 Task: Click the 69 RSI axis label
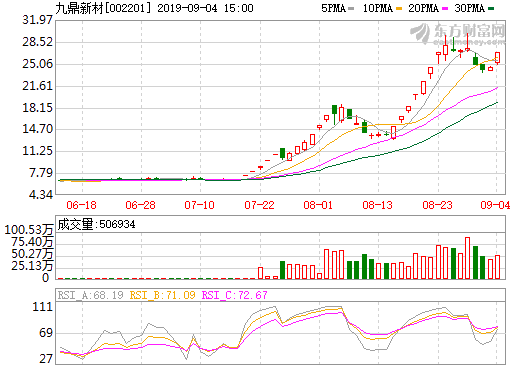[x=46, y=333]
